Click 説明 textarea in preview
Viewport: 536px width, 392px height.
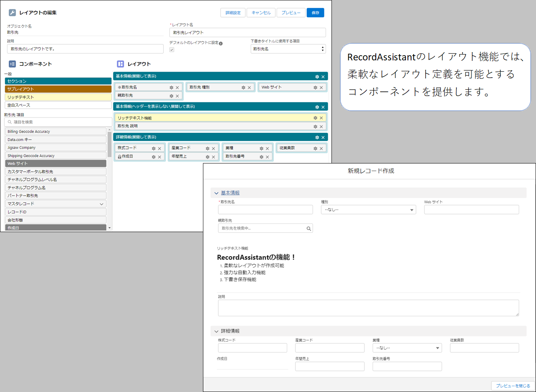coord(368,308)
